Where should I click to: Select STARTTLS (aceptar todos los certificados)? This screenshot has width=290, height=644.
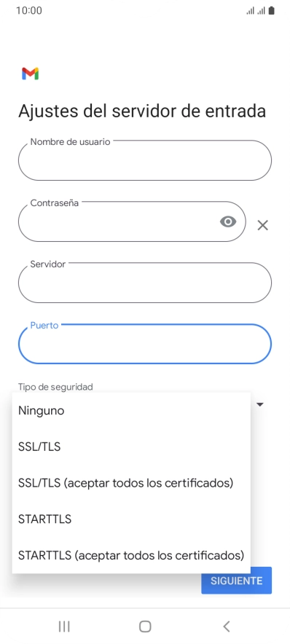pyautogui.click(x=131, y=555)
